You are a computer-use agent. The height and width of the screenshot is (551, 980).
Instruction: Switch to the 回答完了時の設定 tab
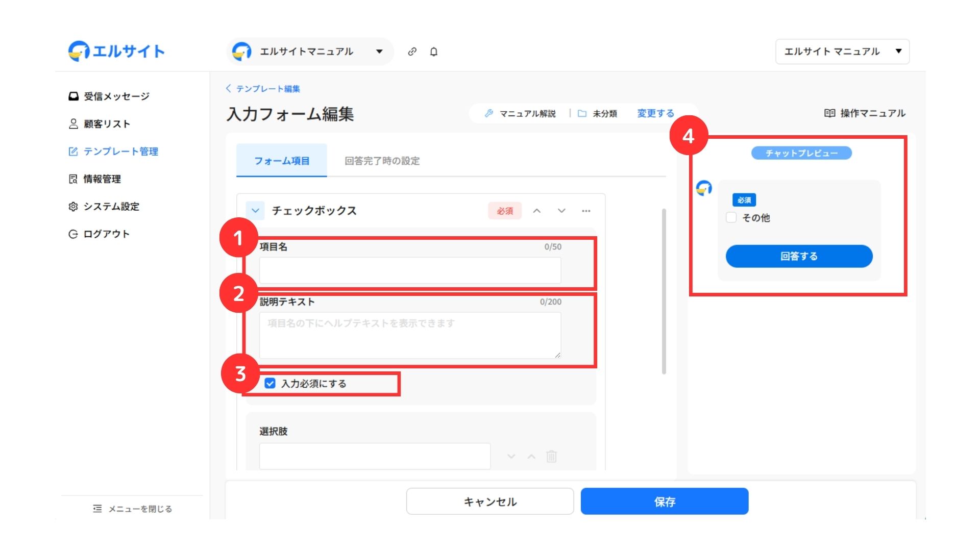coord(382,161)
